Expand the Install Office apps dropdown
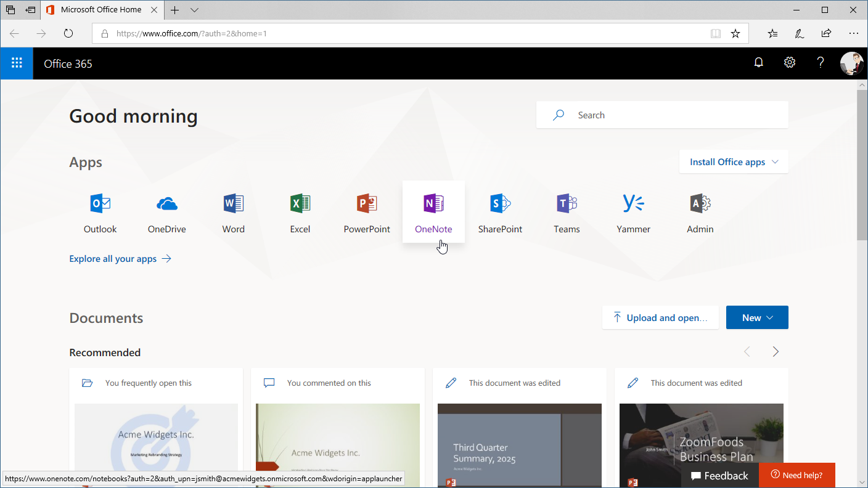This screenshot has height=488, width=868. tap(734, 162)
